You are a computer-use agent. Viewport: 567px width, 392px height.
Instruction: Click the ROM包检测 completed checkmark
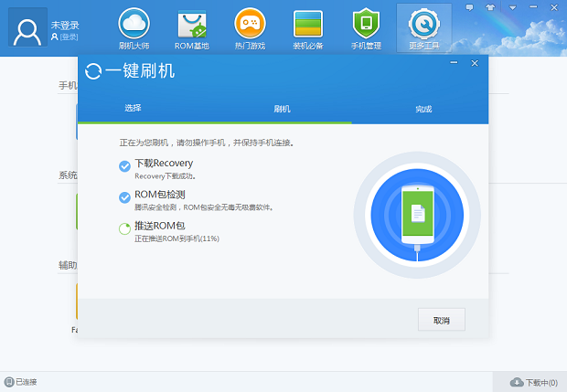(x=124, y=197)
